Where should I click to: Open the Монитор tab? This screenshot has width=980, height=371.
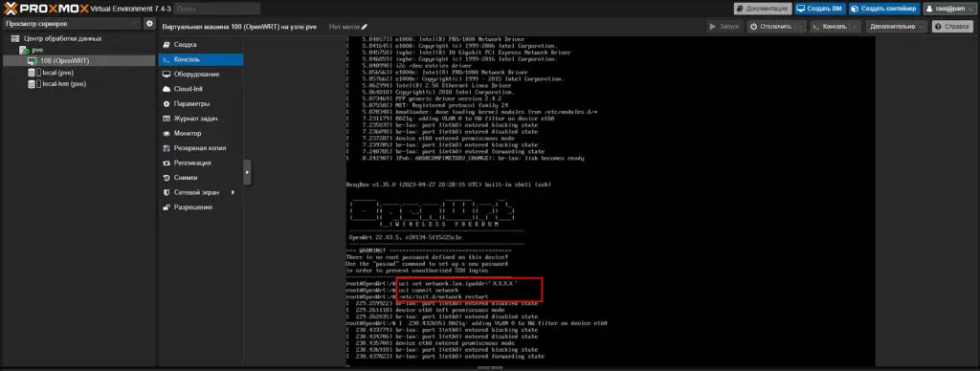pos(200,133)
